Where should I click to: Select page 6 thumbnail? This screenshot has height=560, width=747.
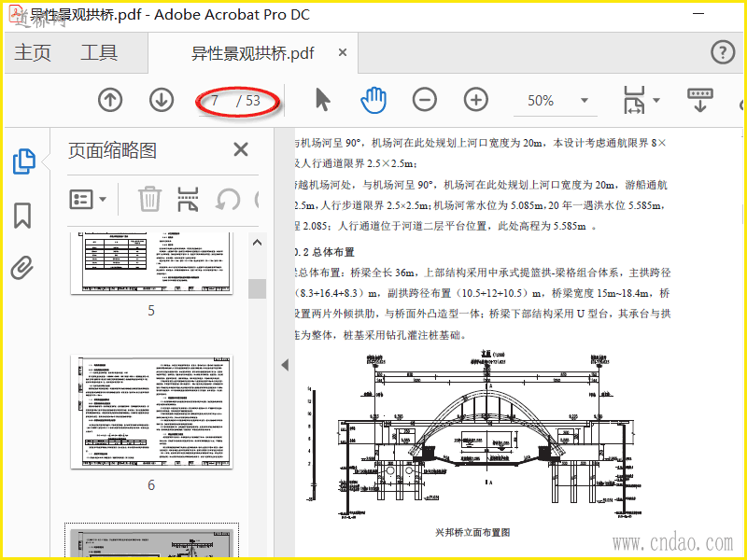pos(151,412)
